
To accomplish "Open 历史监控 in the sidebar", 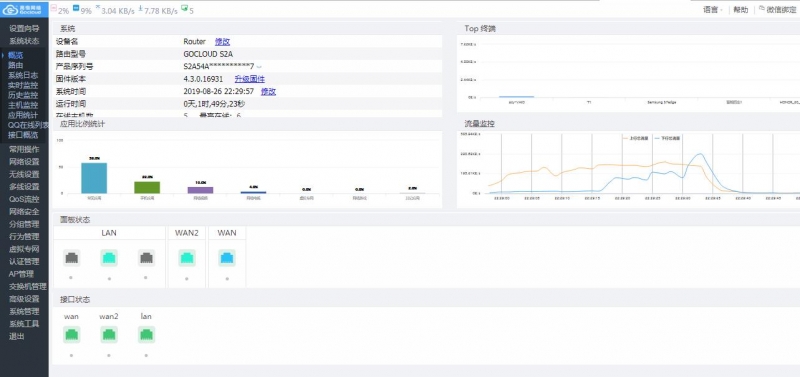I will [23, 95].
